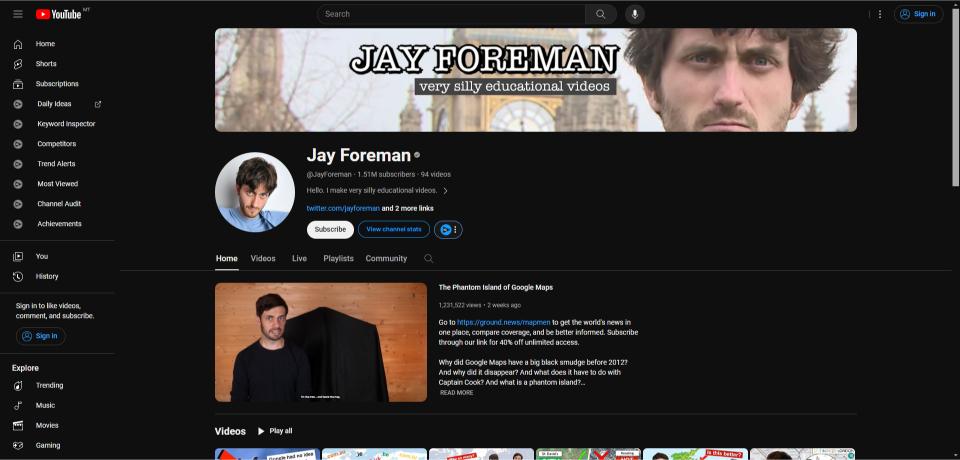Open watch History icon

(18, 276)
